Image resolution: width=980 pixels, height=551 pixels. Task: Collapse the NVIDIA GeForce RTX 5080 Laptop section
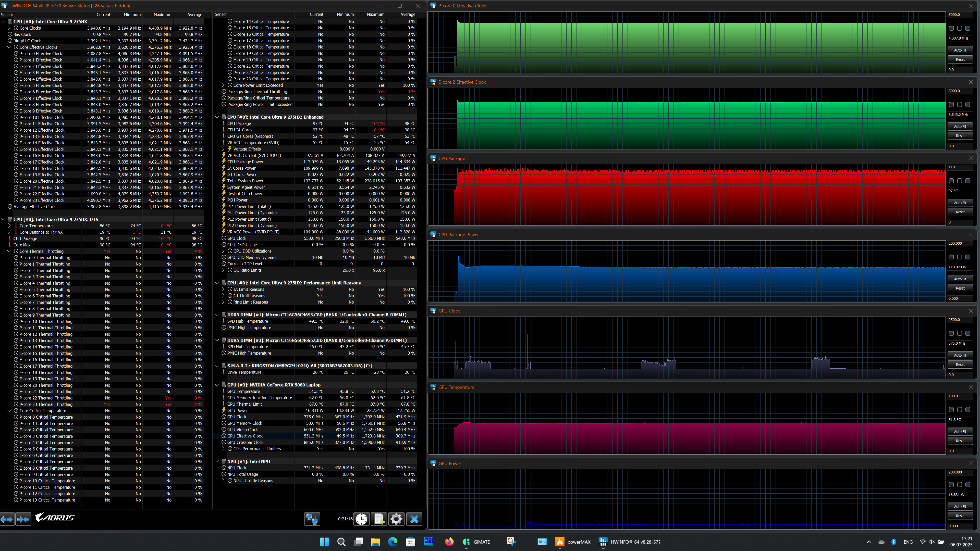[217, 385]
